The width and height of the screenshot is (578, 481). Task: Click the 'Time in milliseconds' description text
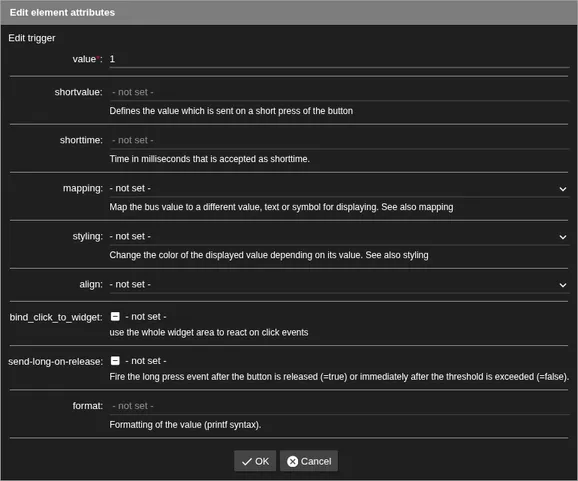pyautogui.click(x=209, y=159)
